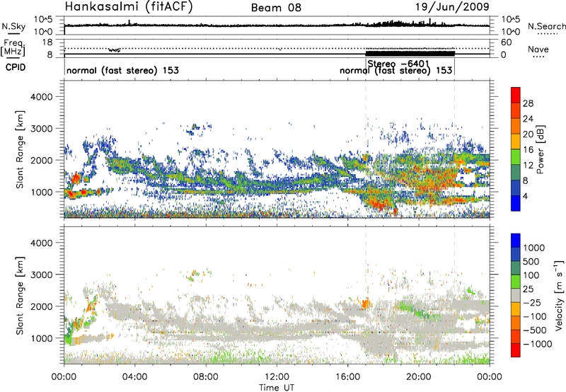Click the '20:00' time tick label

(x=419, y=377)
